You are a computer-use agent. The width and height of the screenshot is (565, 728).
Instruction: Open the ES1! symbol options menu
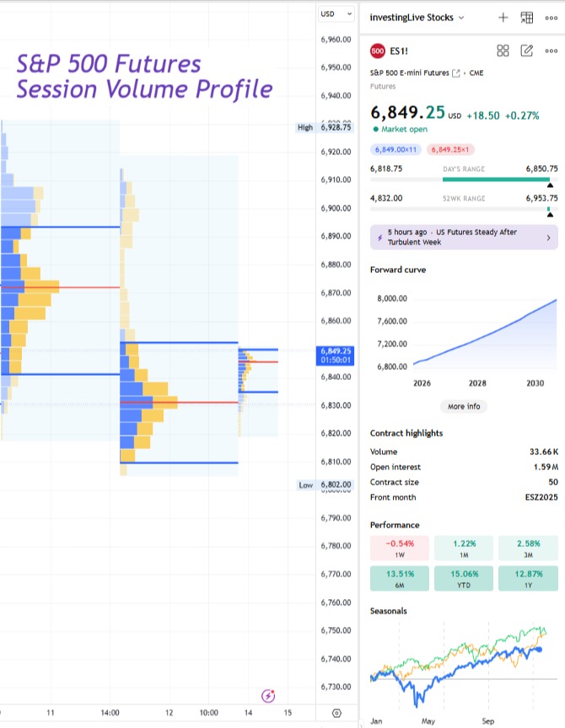551,51
